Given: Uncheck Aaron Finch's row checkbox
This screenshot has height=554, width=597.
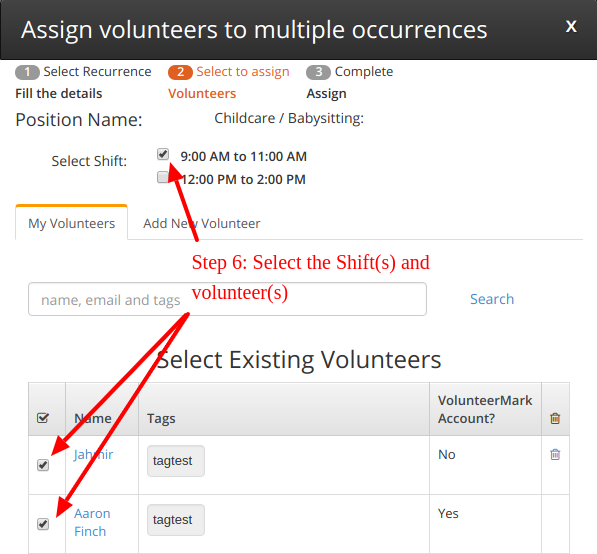Looking at the screenshot, I should coord(43,524).
